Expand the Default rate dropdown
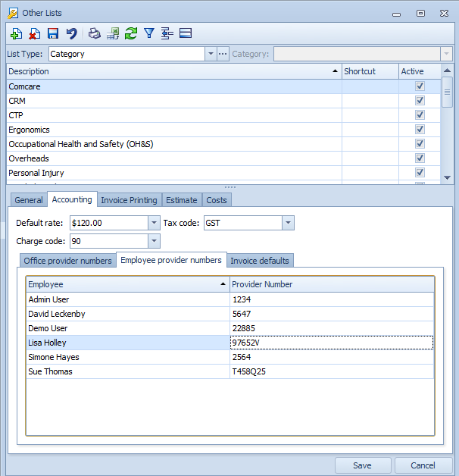The image size is (459, 476). 154,223
